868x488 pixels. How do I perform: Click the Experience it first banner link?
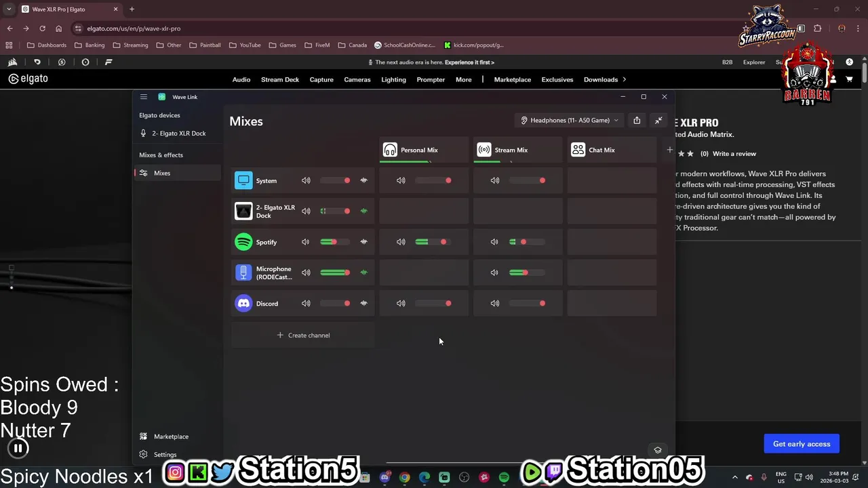469,62
